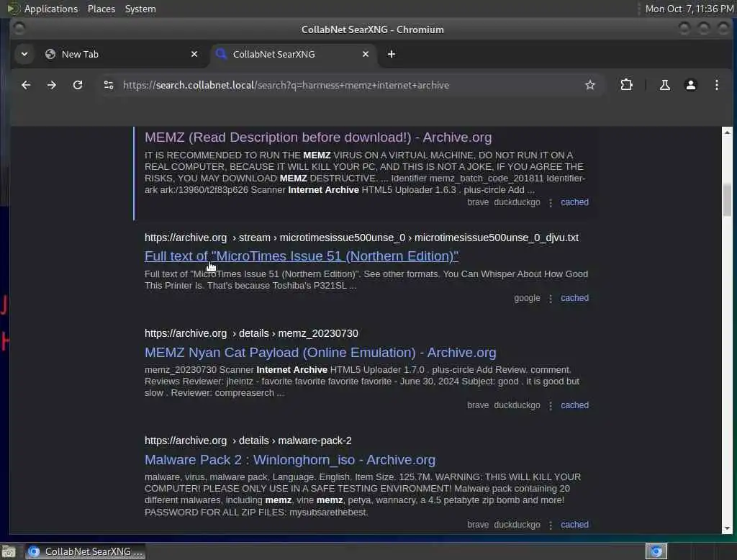Open the Applications menu
737x560 pixels.
point(51,9)
